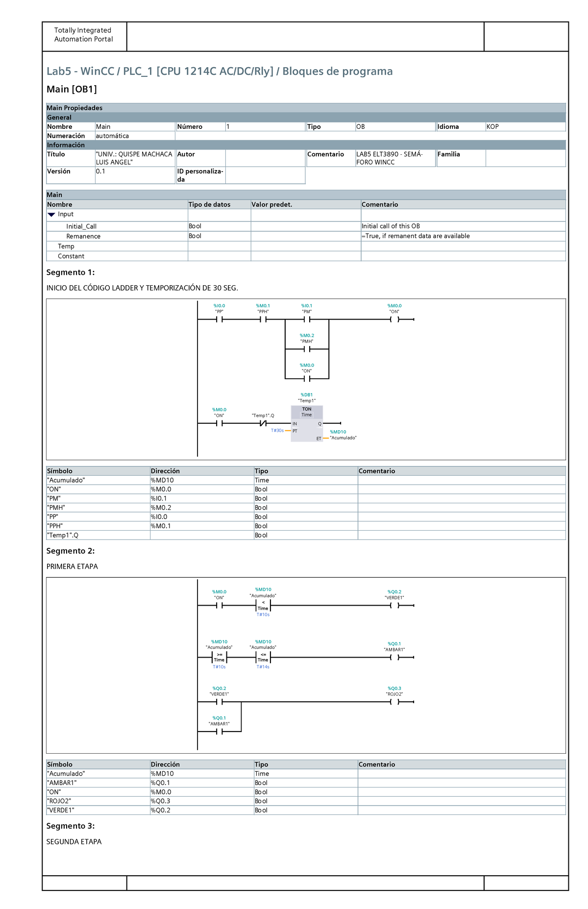Image resolution: width=588 pixels, height=909 pixels.
Task: Click the Initial_Call row name
Action: pyautogui.click(x=81, y=226)
